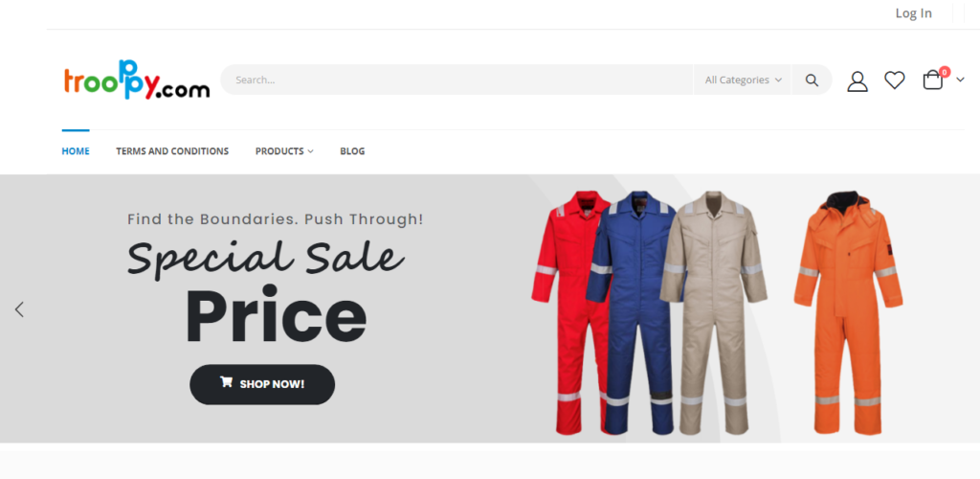Click the Log In link
Image resolution: width=980 pixels, height=479 pixels.
(913, 13)
